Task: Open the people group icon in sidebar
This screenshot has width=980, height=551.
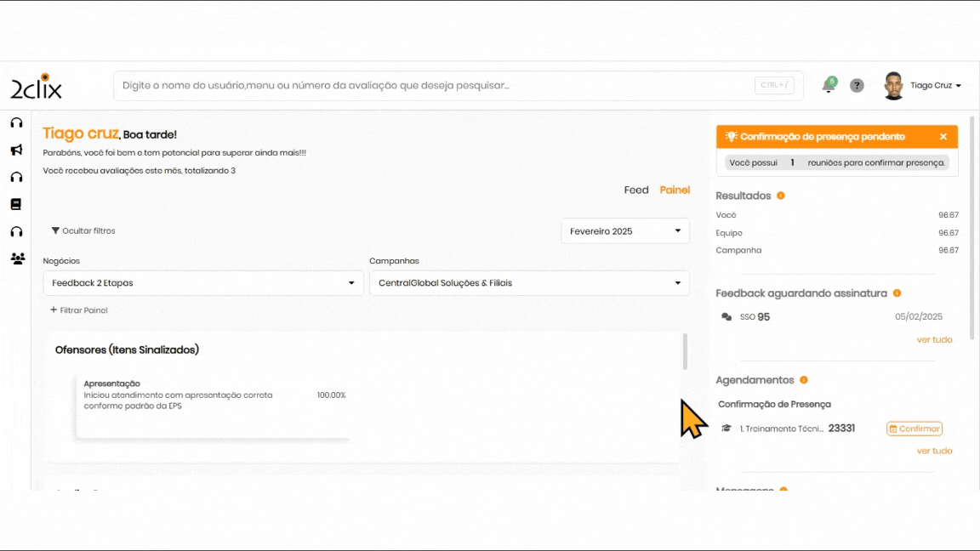Action: tap(17, 258)
